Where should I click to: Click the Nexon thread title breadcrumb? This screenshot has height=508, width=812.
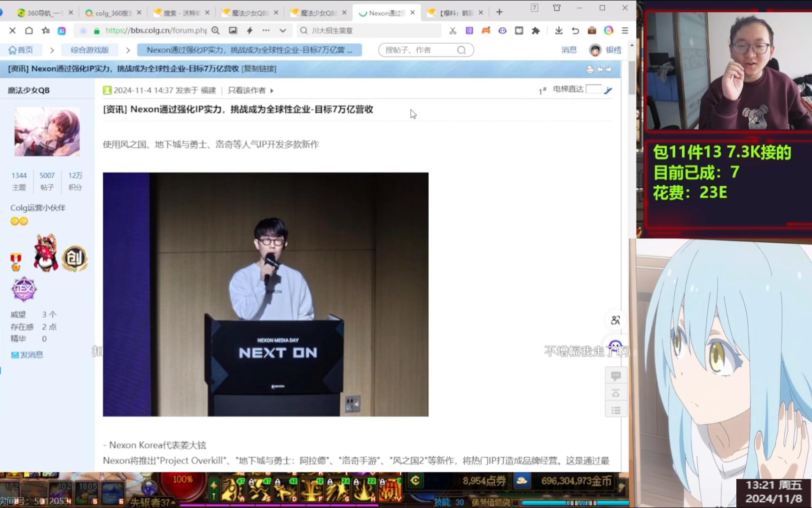click(x=250, y=50)
